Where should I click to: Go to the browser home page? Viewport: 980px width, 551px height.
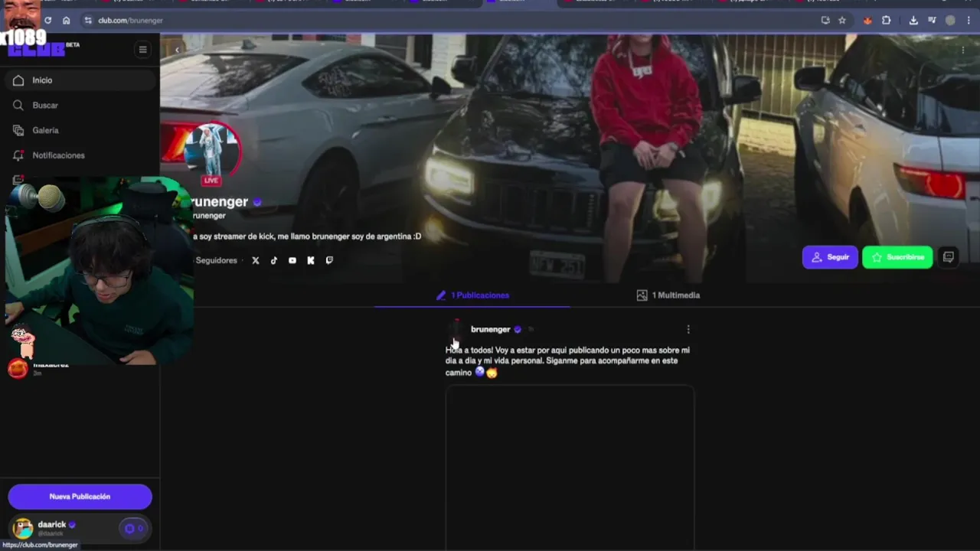[x=66, y=21]
